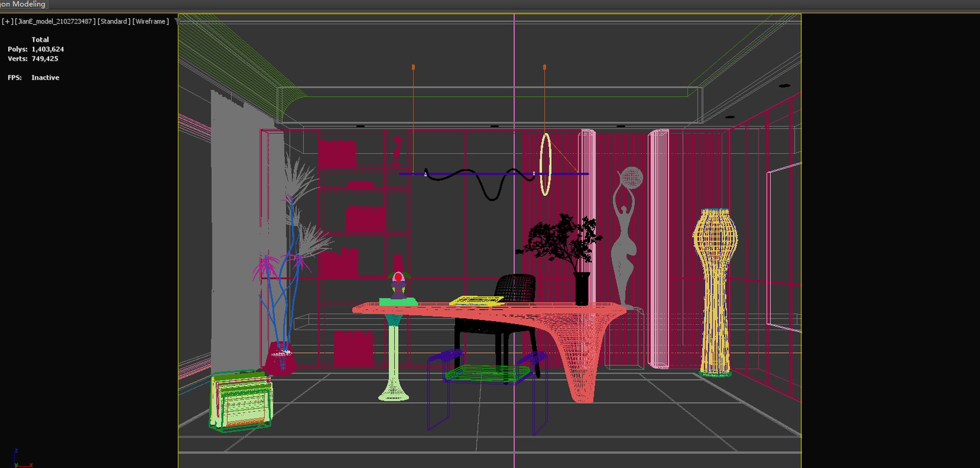Open the JianE_model_2102723487 camera view menu
Viewport: 980px width, 468px height.
point(55,21)
